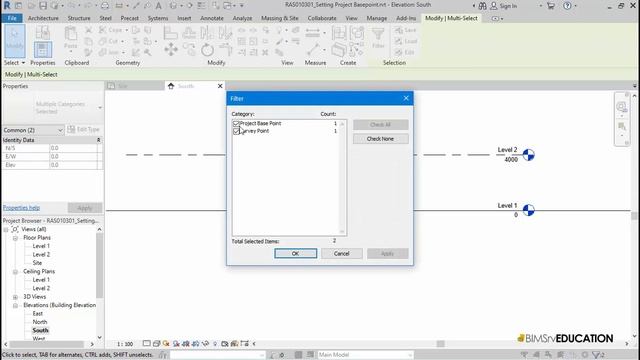Open the Help question mark icon
The height and width of the screenshot is (360, 640).
pos(567,6)
